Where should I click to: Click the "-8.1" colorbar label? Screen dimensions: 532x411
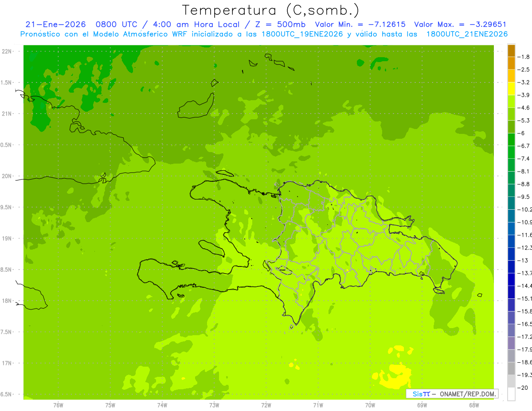[x=524, y=171]
